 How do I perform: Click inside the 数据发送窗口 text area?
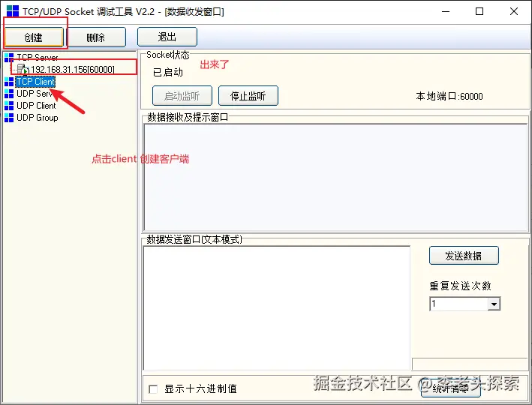277,308
